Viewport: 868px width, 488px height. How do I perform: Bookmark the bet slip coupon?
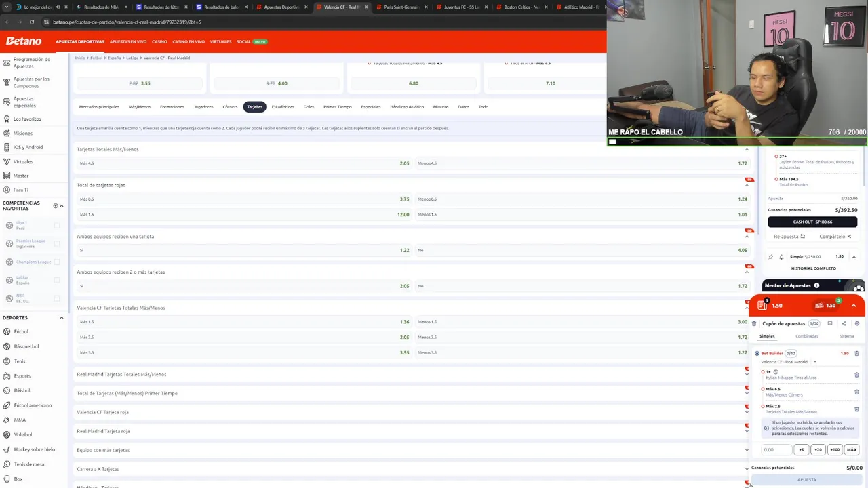(x=830, y=324)
